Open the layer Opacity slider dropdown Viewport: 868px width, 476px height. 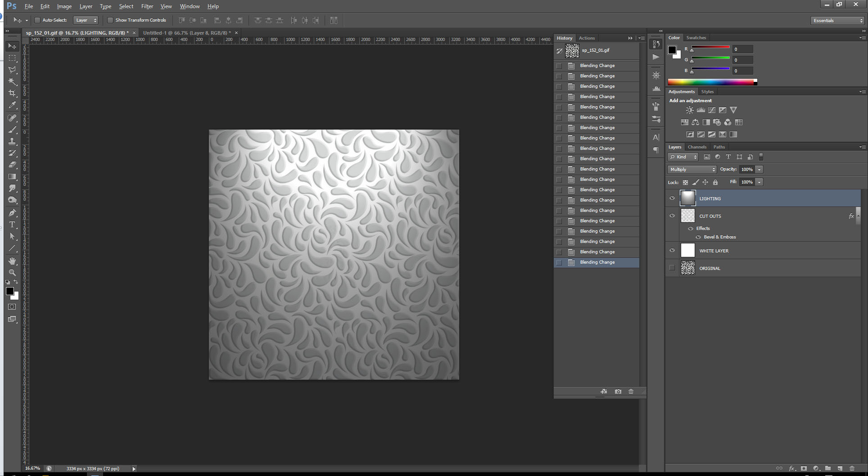click(759, 170)
